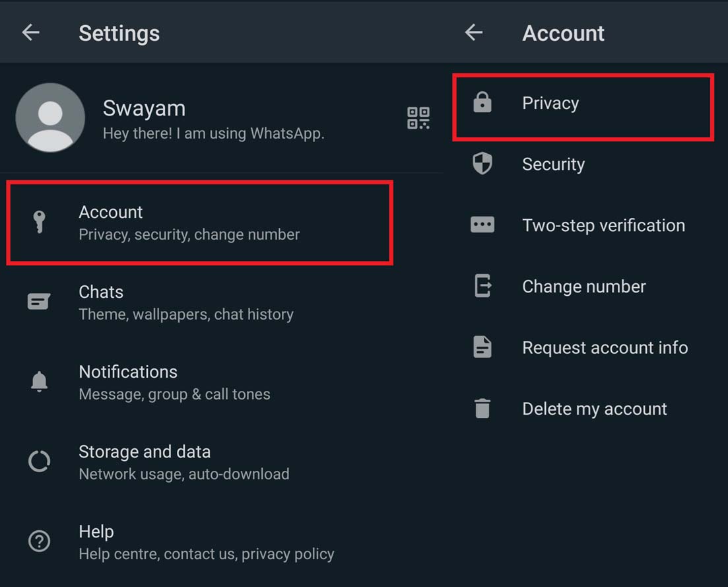This screenshot has height=587, width=728.
Task: Tap status text 'Hey there! I am using WhatsApp.'
Action: [x=214, y=134]
